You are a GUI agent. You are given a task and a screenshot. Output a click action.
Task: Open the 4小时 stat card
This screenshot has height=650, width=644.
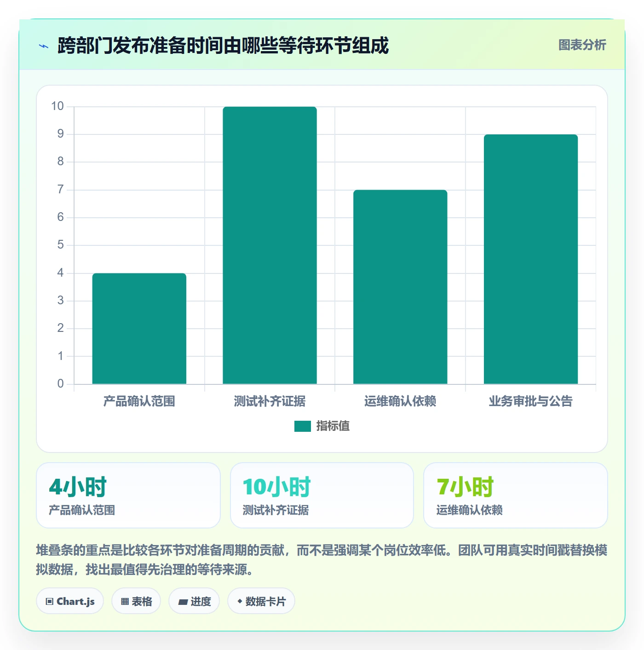pos(128,495)
